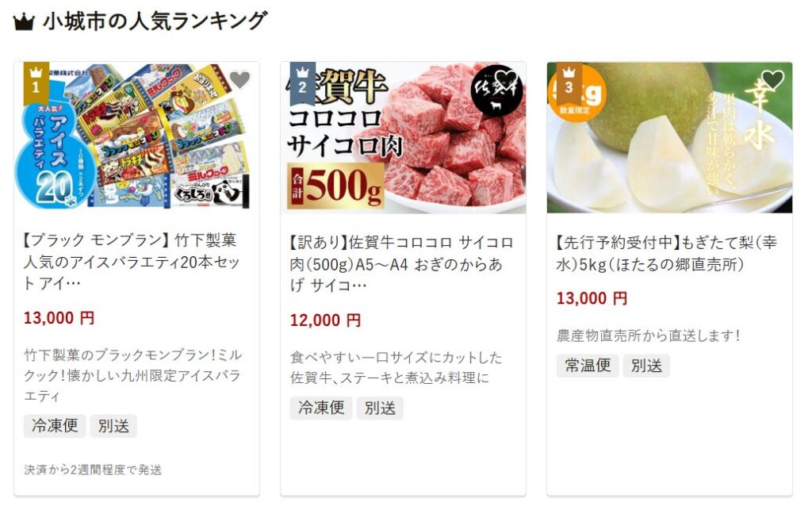
Task: Click the 小城市の人気ランキング heading
Action: (155, 21)
